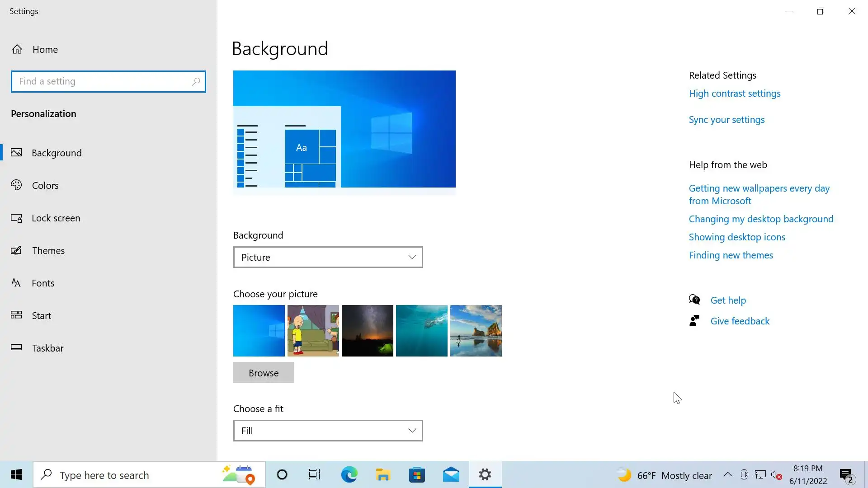This screenshot has height=488, width=868.
Task: Open the Themes settings page
Action: (x=48, y=251)
